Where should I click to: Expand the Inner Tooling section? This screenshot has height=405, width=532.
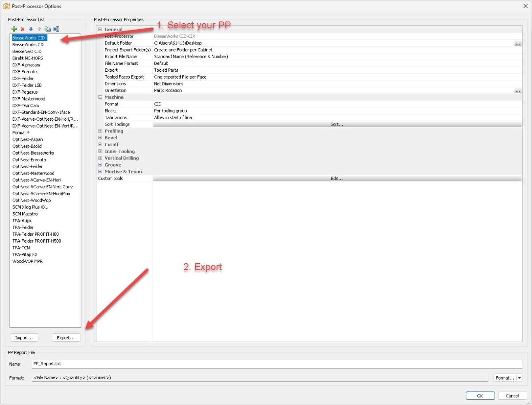tap(100, 151)
